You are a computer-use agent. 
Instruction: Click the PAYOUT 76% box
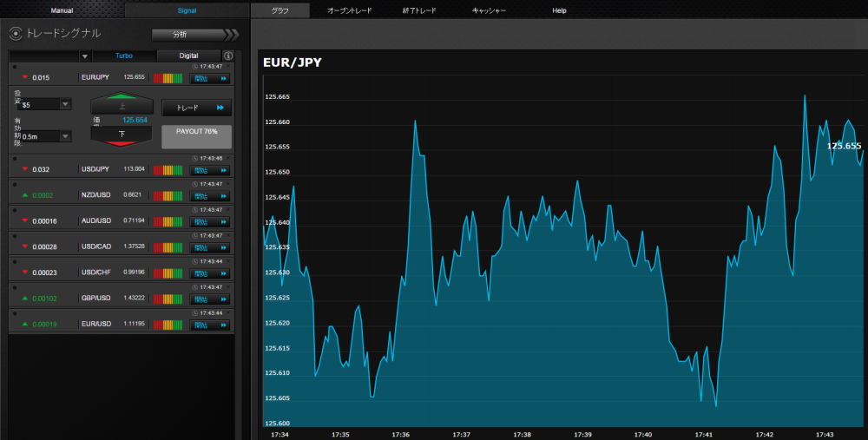(196, 137)
